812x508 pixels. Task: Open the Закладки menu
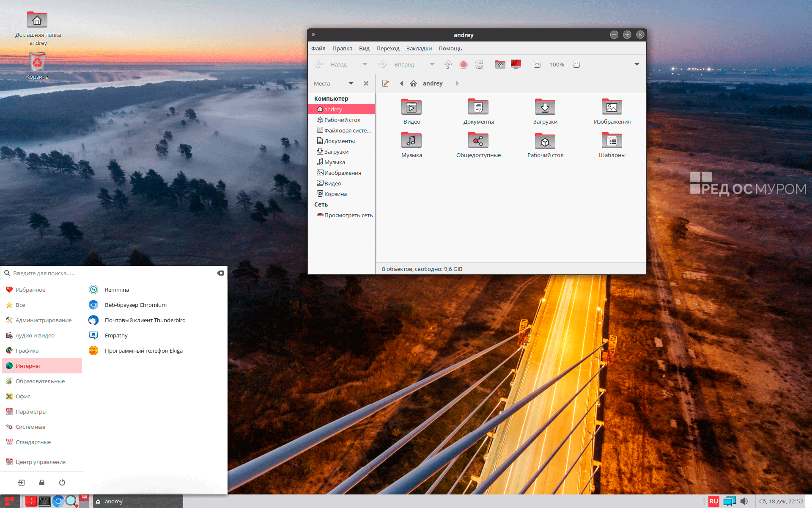(x=419, y=48)
